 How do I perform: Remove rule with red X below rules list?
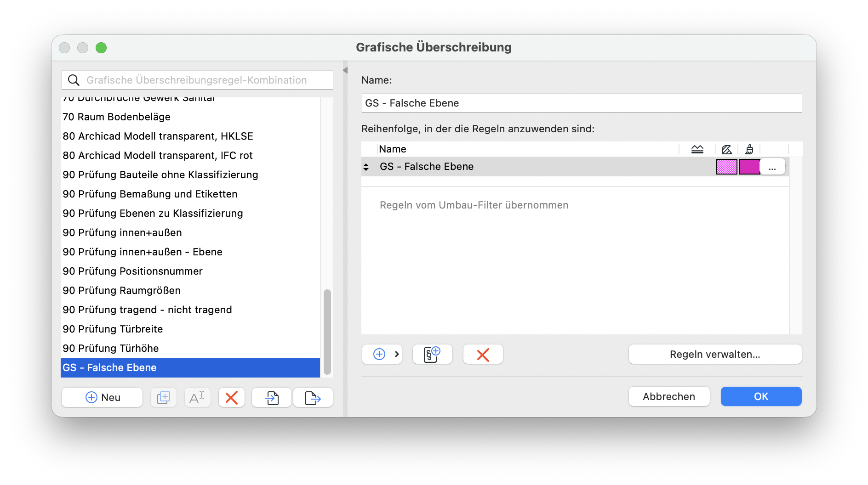[x=483, y=354]
